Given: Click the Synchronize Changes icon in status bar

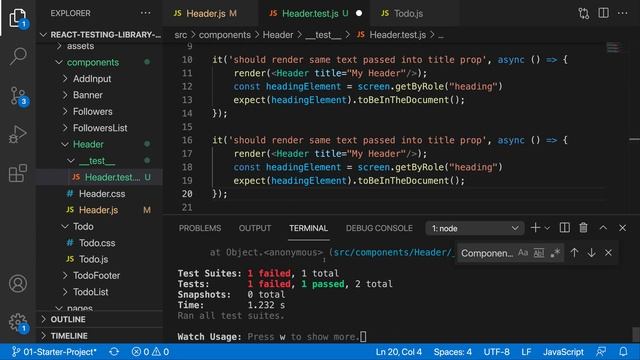Looking at the screenshot, I should (114, 351).
